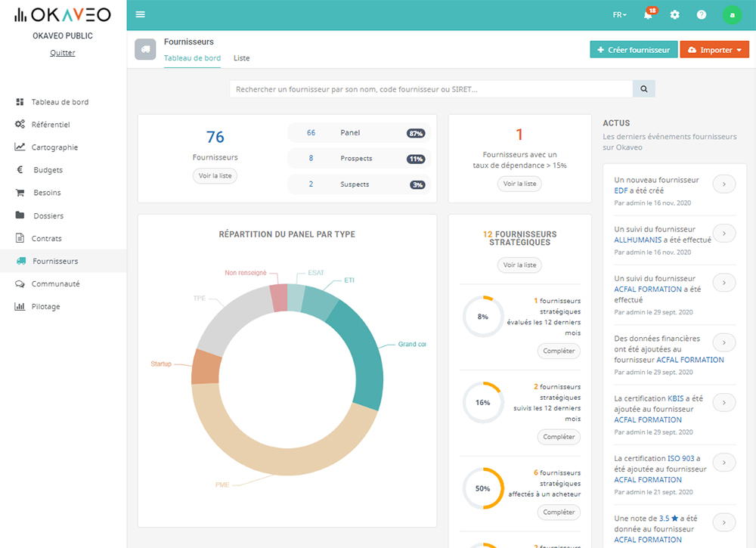Click the Dossiers folder icon

click(20, 215)
